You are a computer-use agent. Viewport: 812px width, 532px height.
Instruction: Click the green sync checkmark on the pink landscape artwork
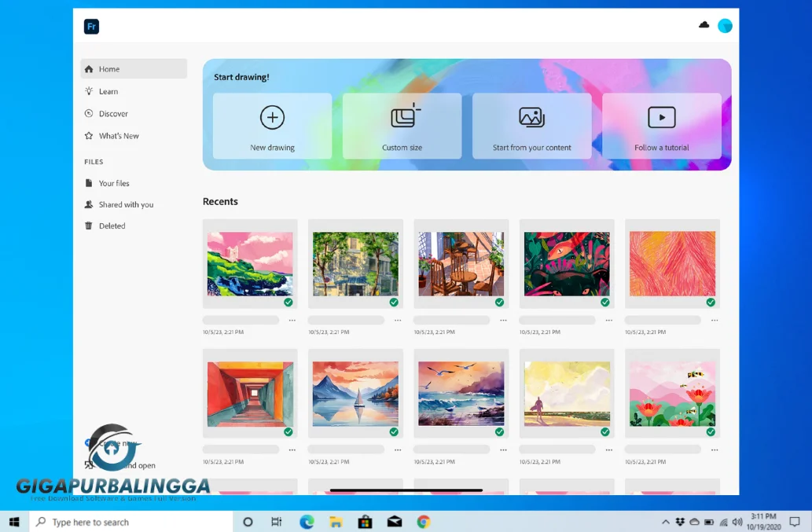[x=288, y=302]
